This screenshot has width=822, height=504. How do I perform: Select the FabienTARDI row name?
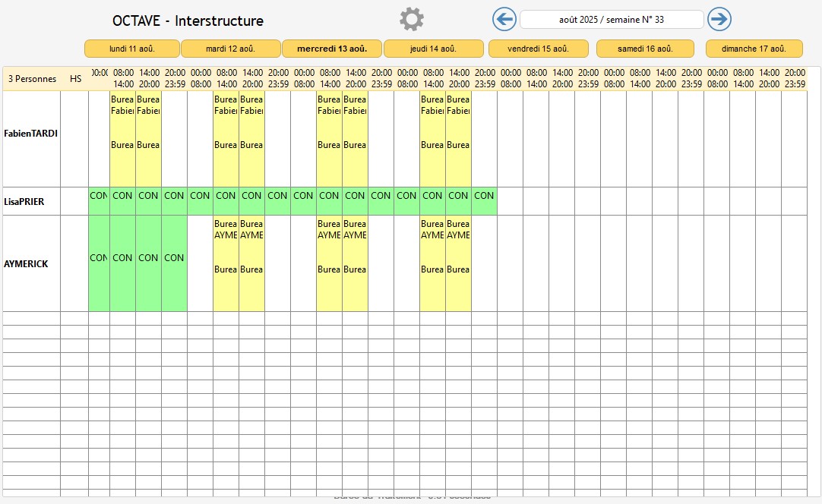point(31,134)
